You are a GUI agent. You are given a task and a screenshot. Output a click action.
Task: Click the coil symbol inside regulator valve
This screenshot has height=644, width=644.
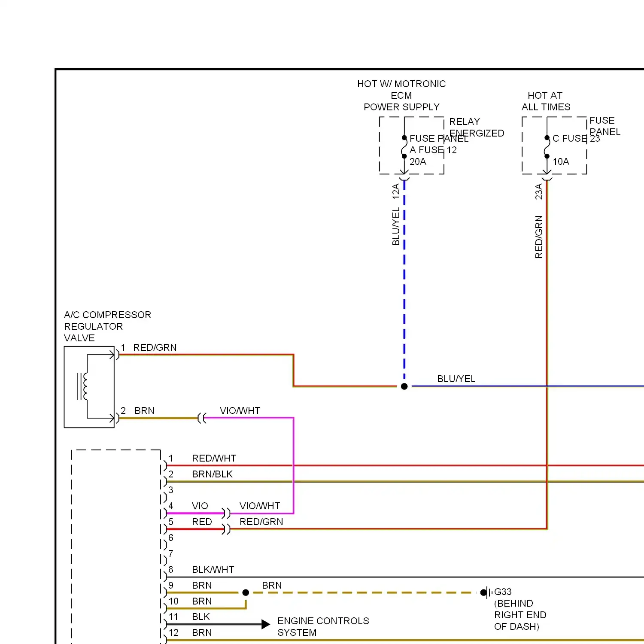coord(82,386)
